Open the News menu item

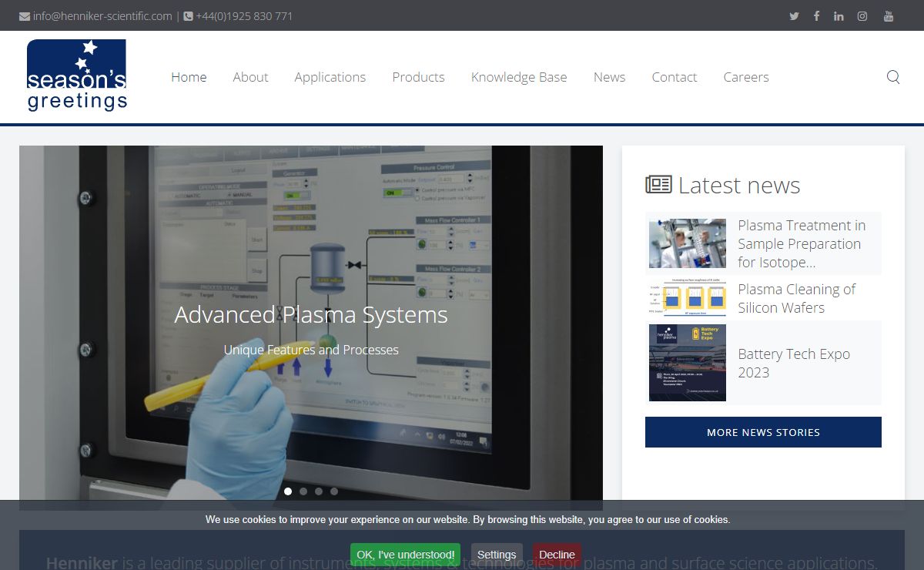tap(609, 77)
